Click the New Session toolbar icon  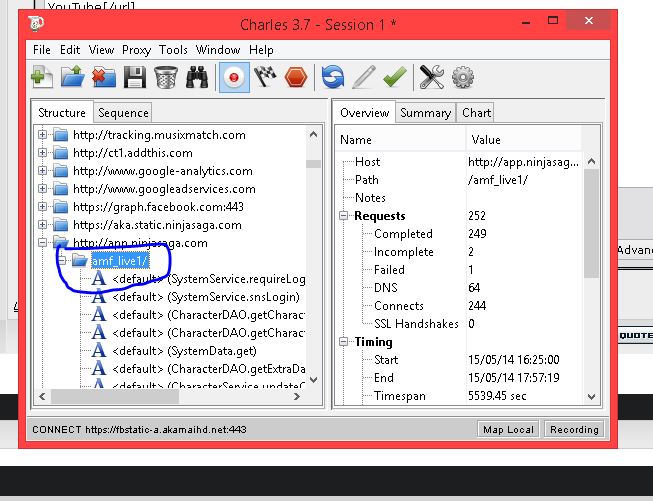tap(42, 77)
